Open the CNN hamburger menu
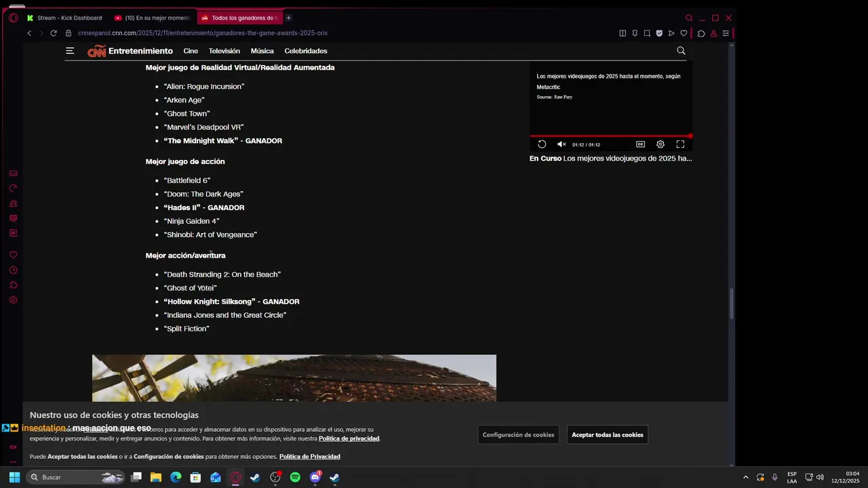The image size is (868, 488). coord(70,51)
